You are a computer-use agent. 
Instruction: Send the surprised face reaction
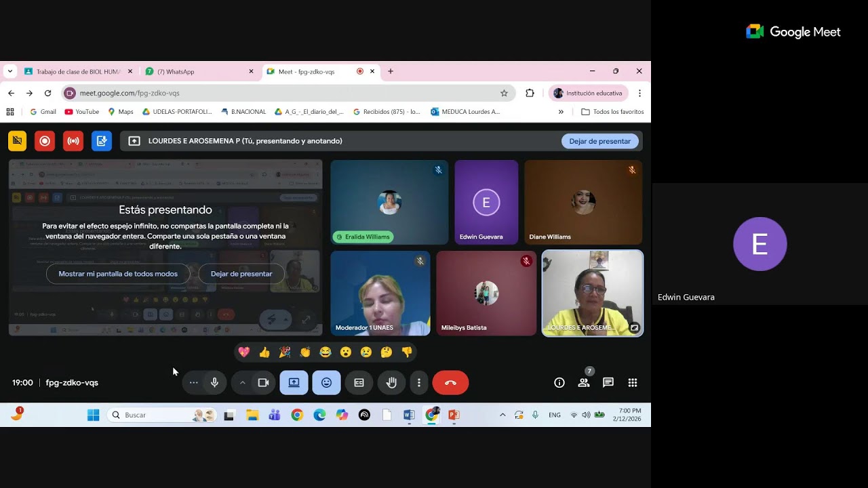tap(346, 352)
